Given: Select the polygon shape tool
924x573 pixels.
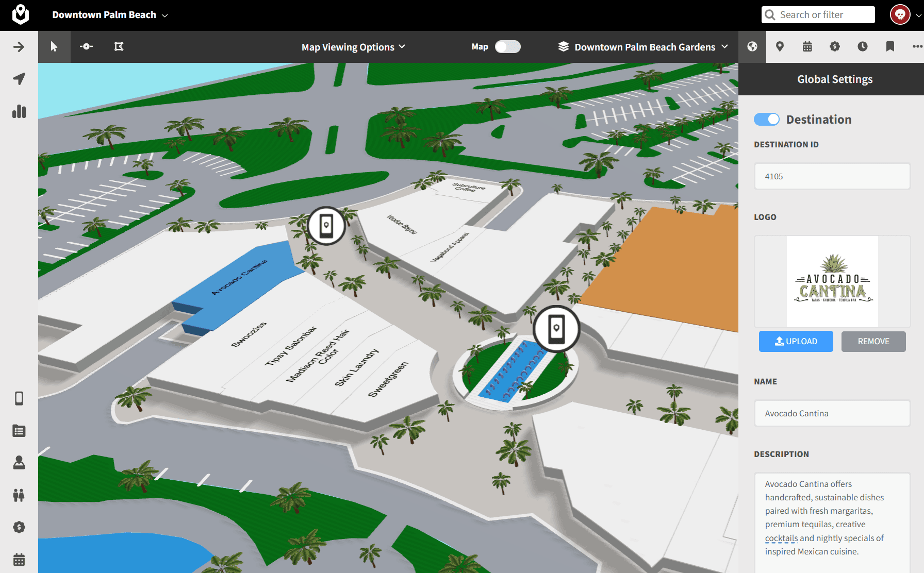Looking at the screenshot, I should 119,47.
